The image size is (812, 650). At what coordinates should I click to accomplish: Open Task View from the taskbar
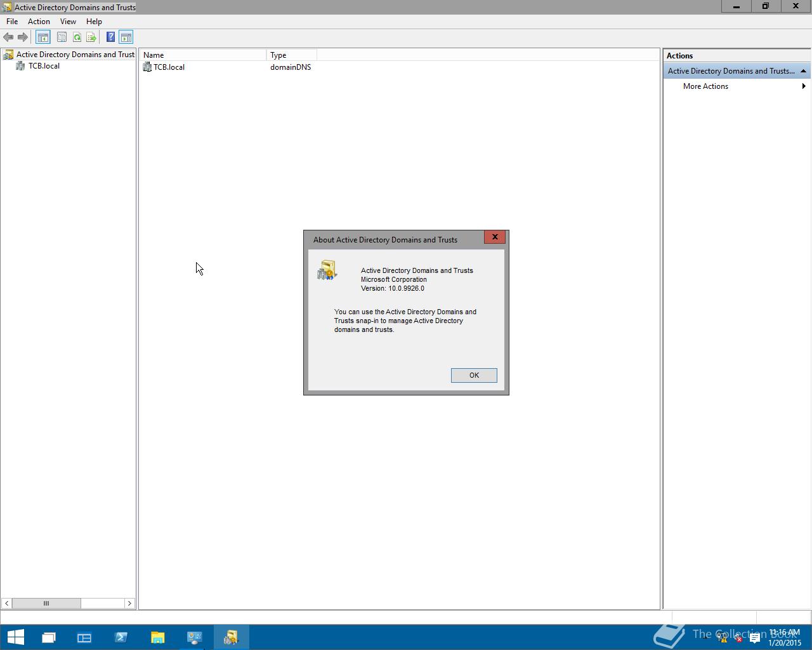[x=49, y=637]
